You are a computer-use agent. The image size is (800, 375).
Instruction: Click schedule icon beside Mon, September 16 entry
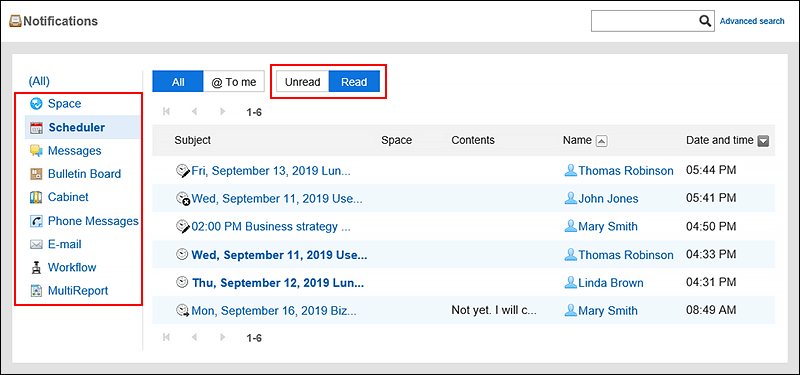[x=182, y=310]
